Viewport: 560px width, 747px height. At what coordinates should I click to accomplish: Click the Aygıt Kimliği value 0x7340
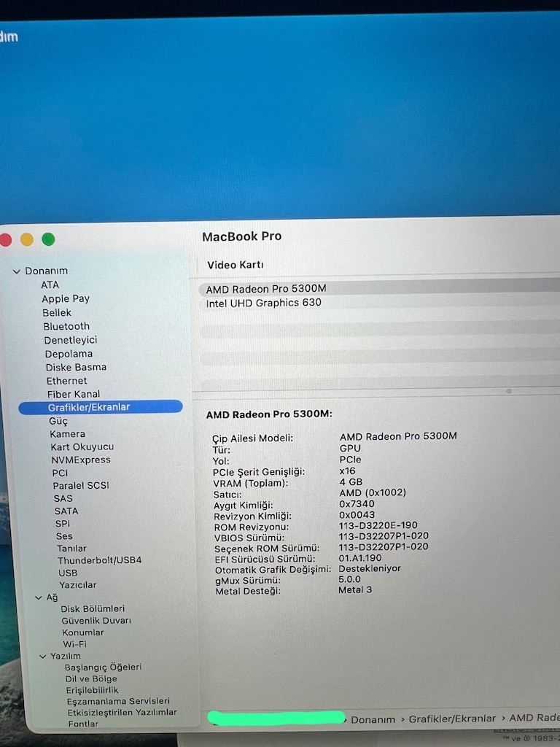pos(357,503)
